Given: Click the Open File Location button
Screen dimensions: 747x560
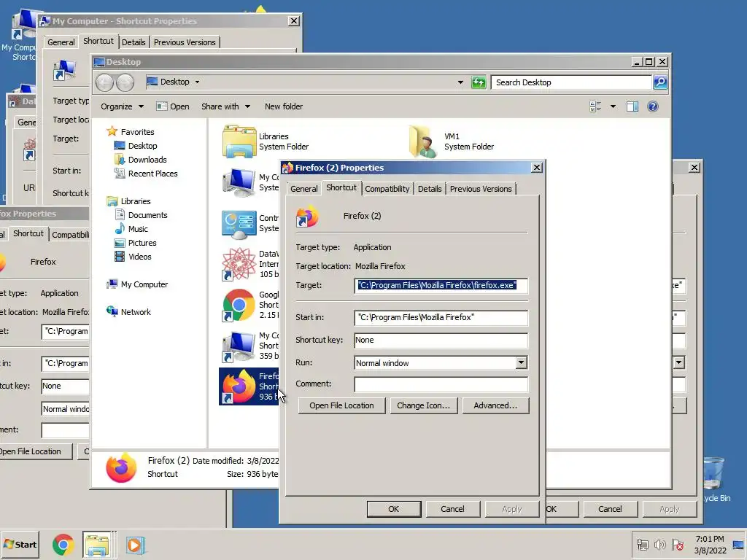Looking at the screenshot, I should tap(341, 405).
